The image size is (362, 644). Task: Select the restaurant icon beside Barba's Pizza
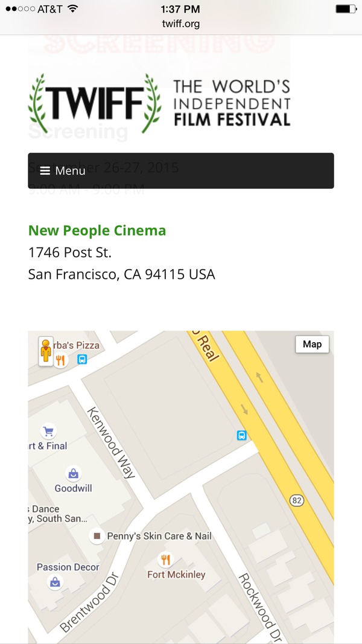[x=60, y=361]
